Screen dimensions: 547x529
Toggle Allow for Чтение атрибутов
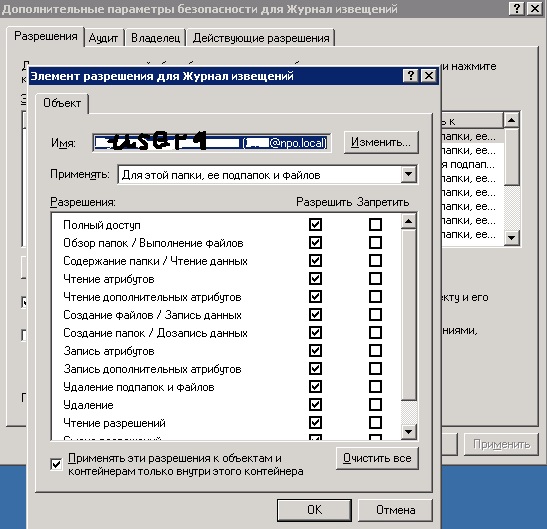[315, 279]
